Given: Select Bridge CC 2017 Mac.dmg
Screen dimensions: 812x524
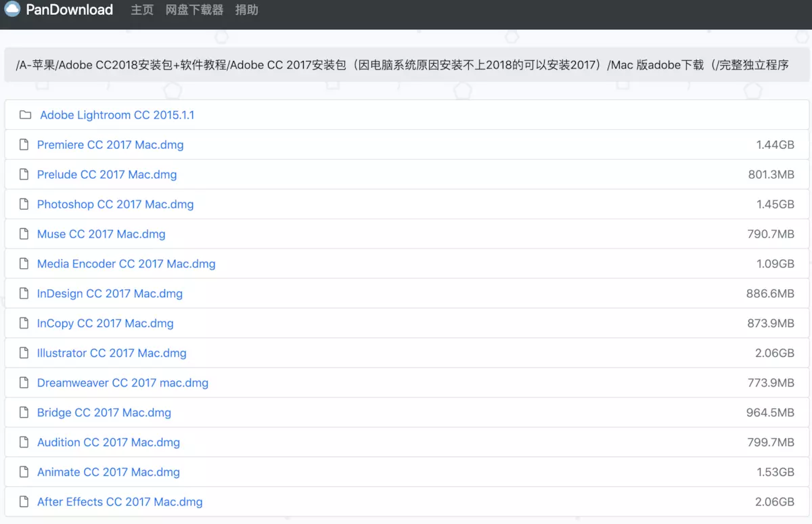Looking at the screenshot, I should pos(104,413).
